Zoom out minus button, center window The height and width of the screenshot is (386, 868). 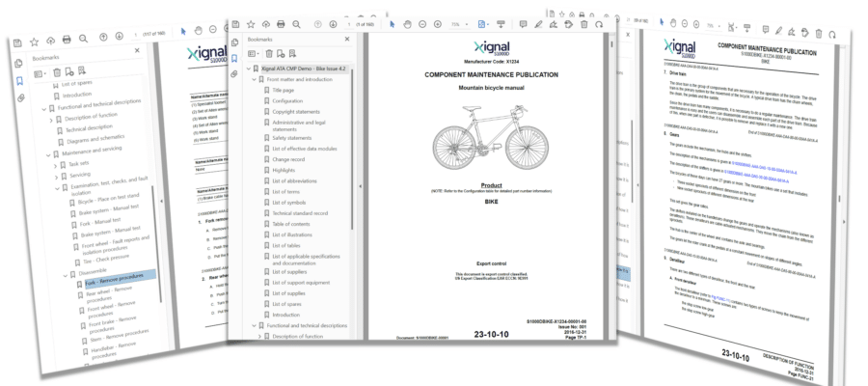tap(422, 24)
